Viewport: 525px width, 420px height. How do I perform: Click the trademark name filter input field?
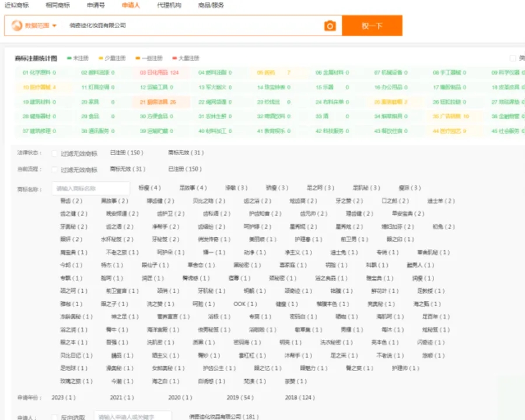[x=91, y=188]
